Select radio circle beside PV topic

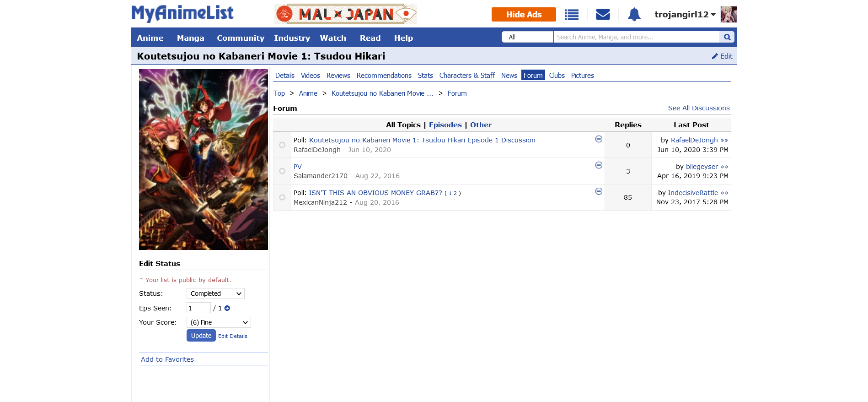click(282, 171)
